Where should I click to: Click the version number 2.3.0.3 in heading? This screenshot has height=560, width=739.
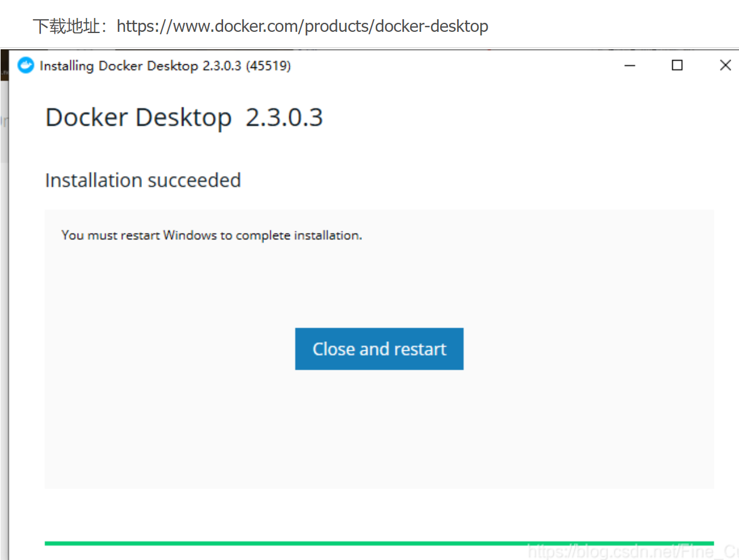284,117
